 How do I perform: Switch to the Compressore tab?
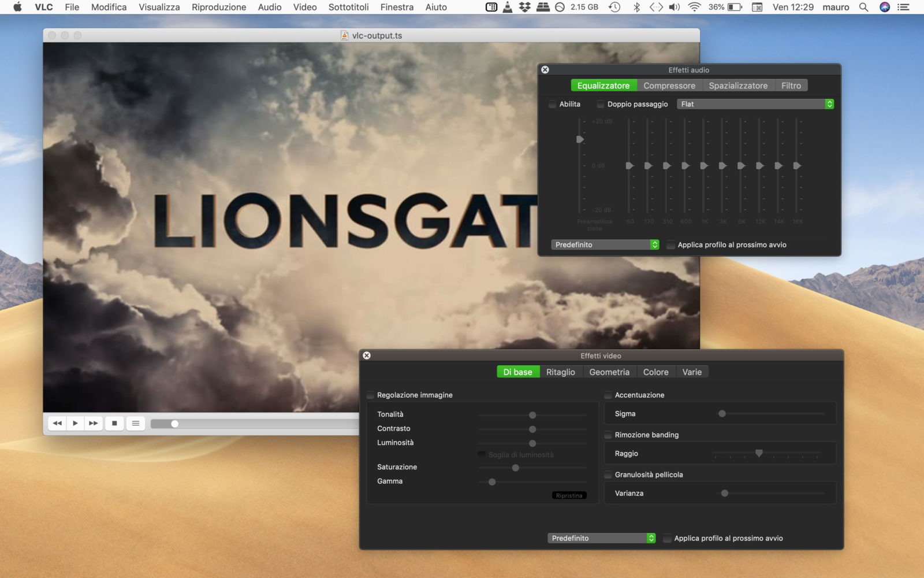click(669, 86)
